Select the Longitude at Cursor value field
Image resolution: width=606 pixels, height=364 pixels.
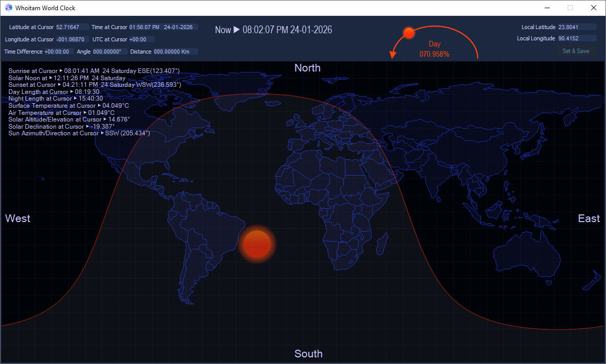pos(72,39)
